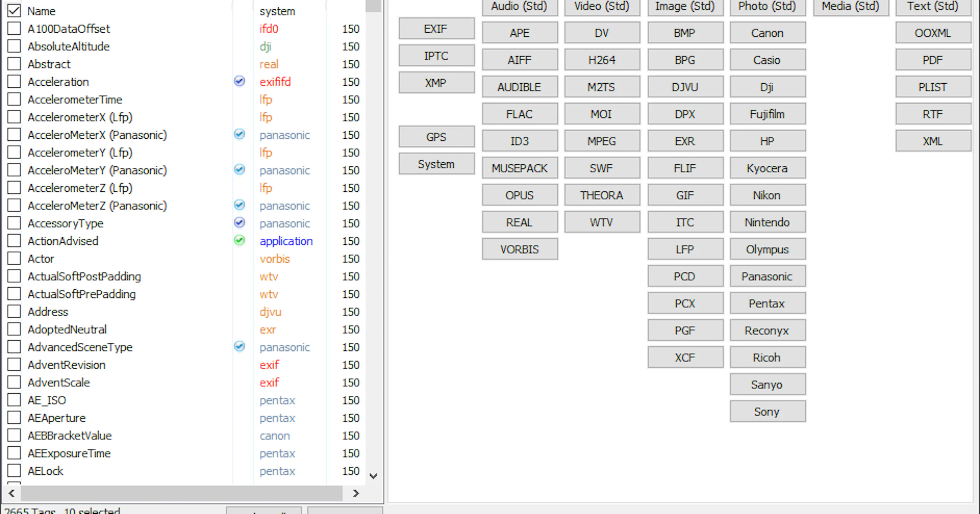This screenshot has width=980, height=514.
Task: Select the Address tag row
Action: (x=183, y=312)
